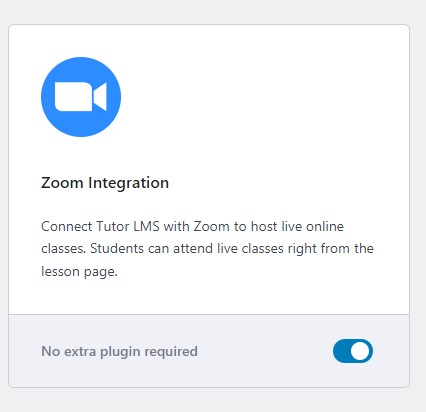The height and width of the screenshot is (412, 426).
Task: Click the live online classes sentence line
Action: (x=192, y=226)
